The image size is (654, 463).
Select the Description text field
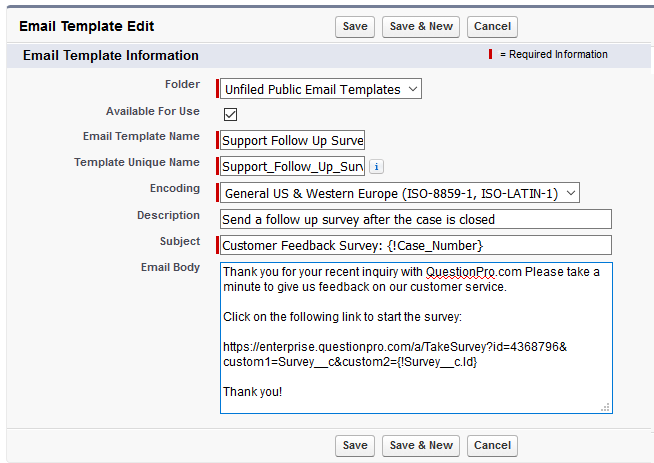(415, 219)
